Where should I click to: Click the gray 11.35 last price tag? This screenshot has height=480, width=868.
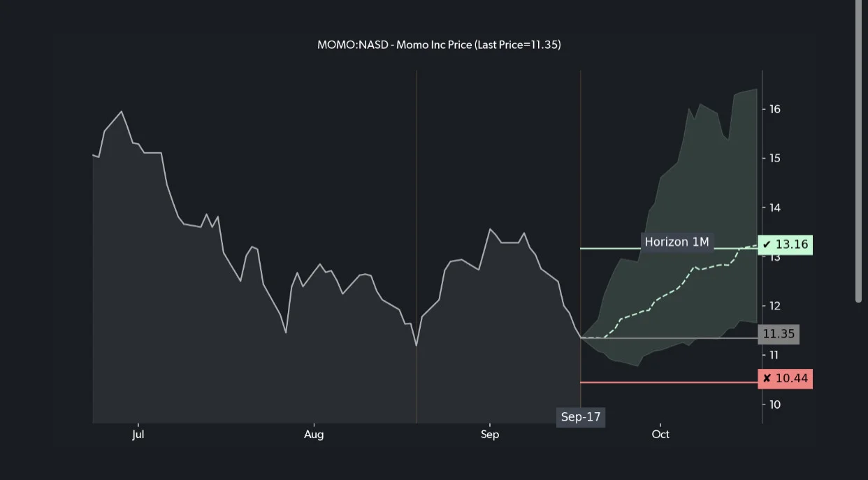click(x=779, y=334)
